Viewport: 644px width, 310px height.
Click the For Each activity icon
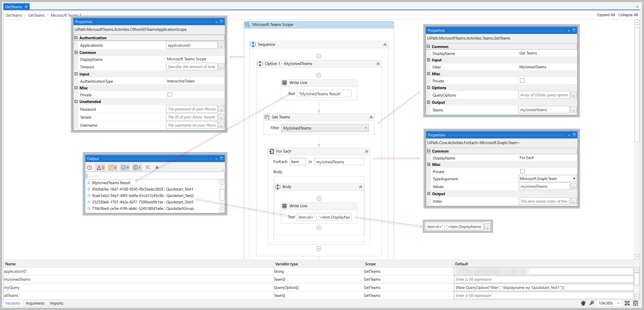point(272,151)
